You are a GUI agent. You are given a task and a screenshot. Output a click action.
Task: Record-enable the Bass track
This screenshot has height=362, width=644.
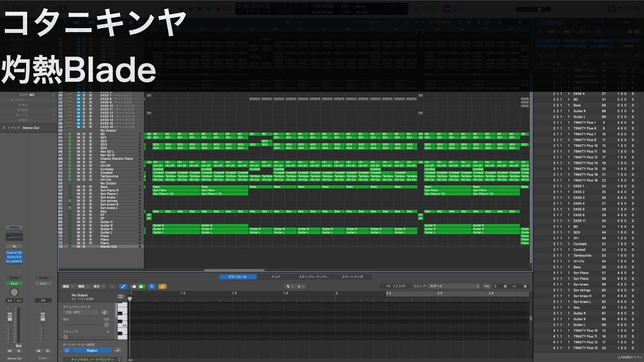(x=91, y=187)
